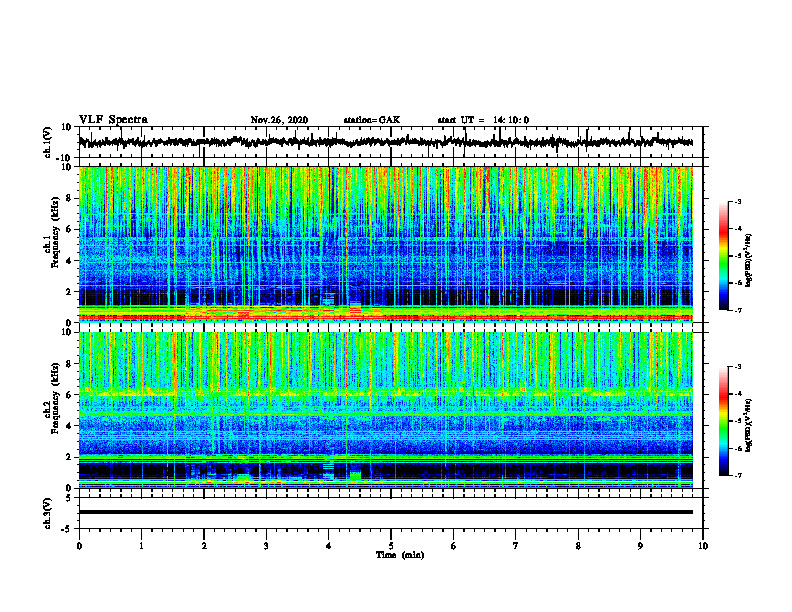Click time axis tick label "1"
792x612 pixels.
tap(141, 546)
